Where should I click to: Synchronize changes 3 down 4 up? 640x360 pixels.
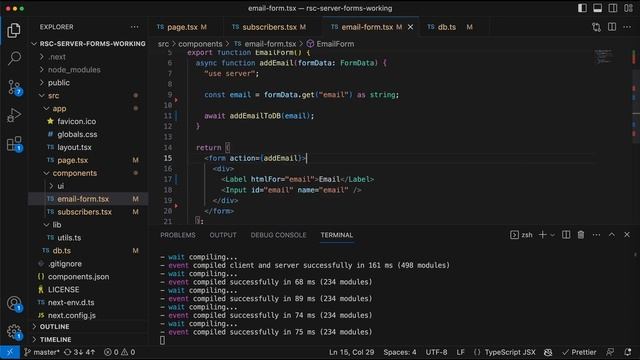(x=80, y=352)
